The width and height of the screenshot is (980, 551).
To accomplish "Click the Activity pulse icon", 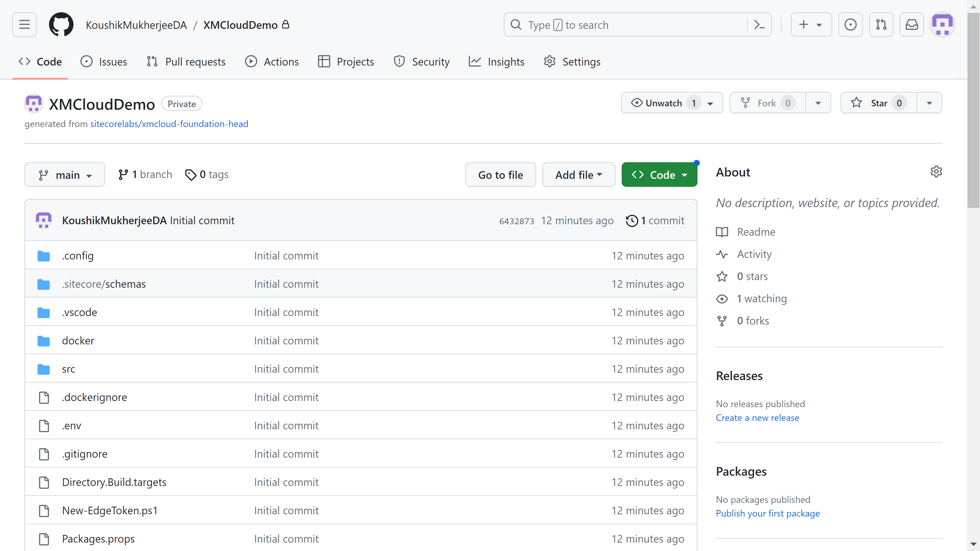I will point(722,254).
